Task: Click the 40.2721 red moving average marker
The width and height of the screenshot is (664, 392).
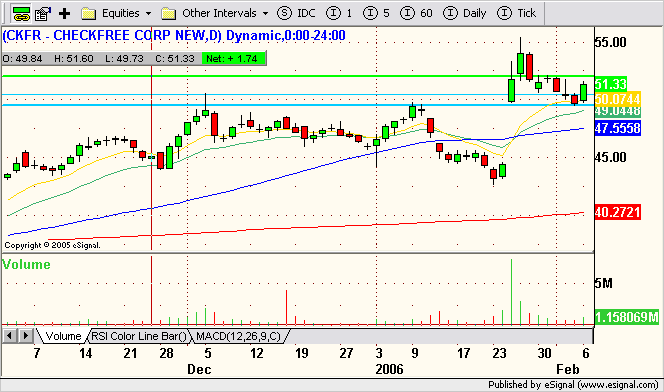Action: pyautogui.click(x=617, y=212)
